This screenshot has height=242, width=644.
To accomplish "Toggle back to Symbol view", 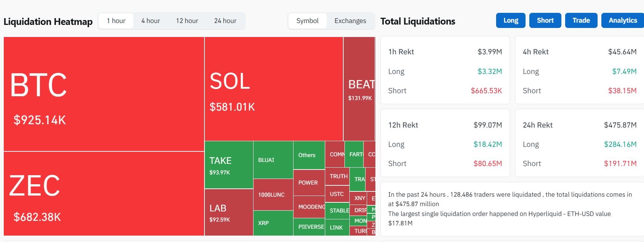I will tap(307, 21).
